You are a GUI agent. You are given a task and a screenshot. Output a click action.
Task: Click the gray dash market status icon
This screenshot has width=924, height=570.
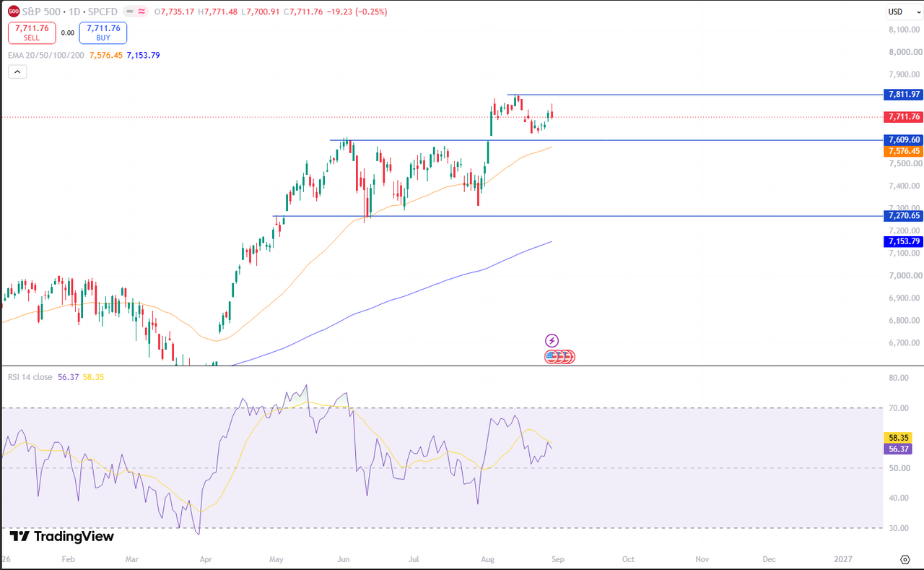click(x=128, y=12)
